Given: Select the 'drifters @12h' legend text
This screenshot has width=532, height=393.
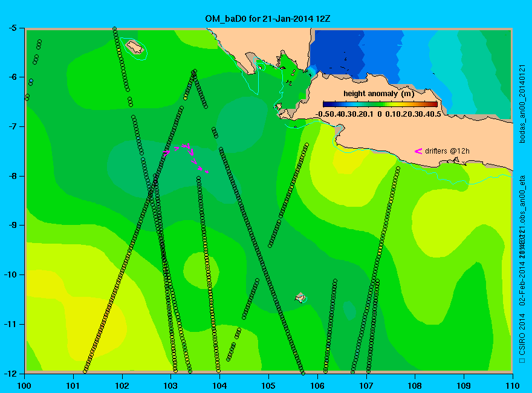Looking at the screenshot, I should click(447, 151).
